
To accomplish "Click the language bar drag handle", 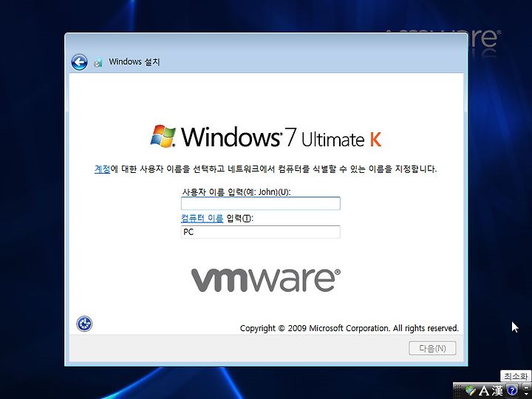I will pos(458,391).
